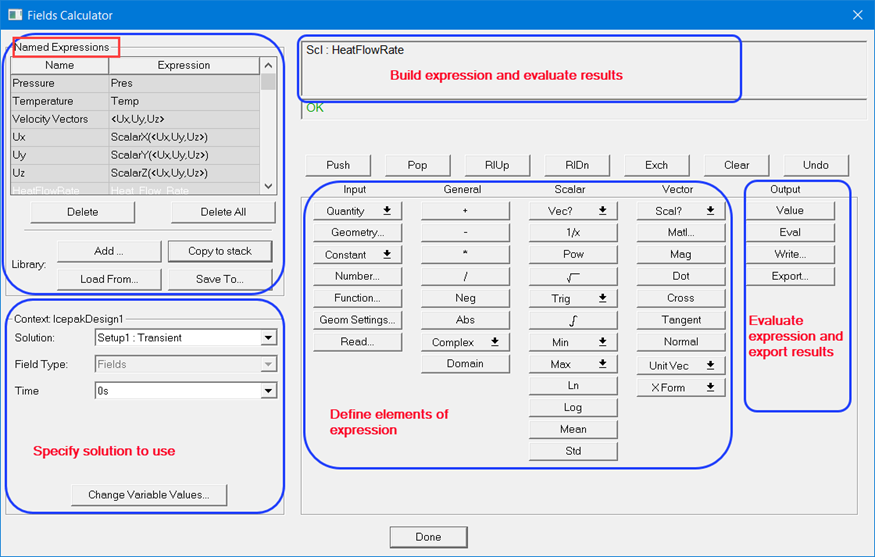Click the Fields Calculator title bar icon
This screenshot has height=557, width=875.
click(15, 15)
